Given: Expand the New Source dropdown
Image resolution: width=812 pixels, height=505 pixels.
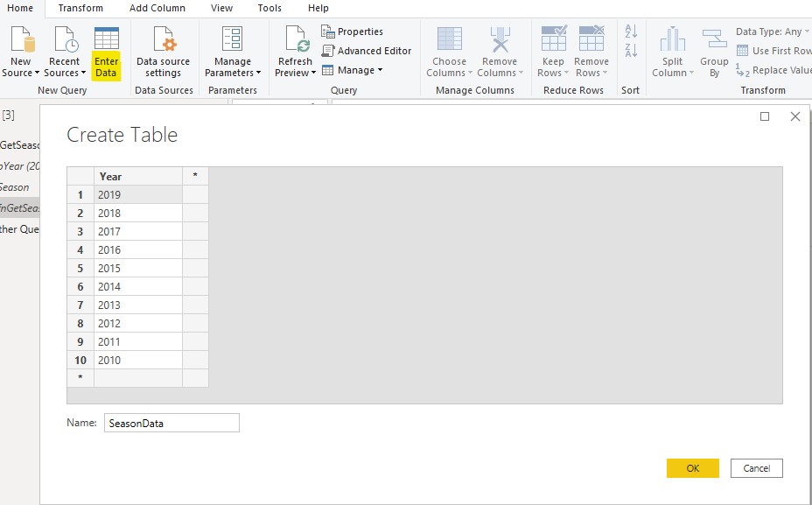Looking at the screenshot, I should pyautogui.click(x=20, y=73).
